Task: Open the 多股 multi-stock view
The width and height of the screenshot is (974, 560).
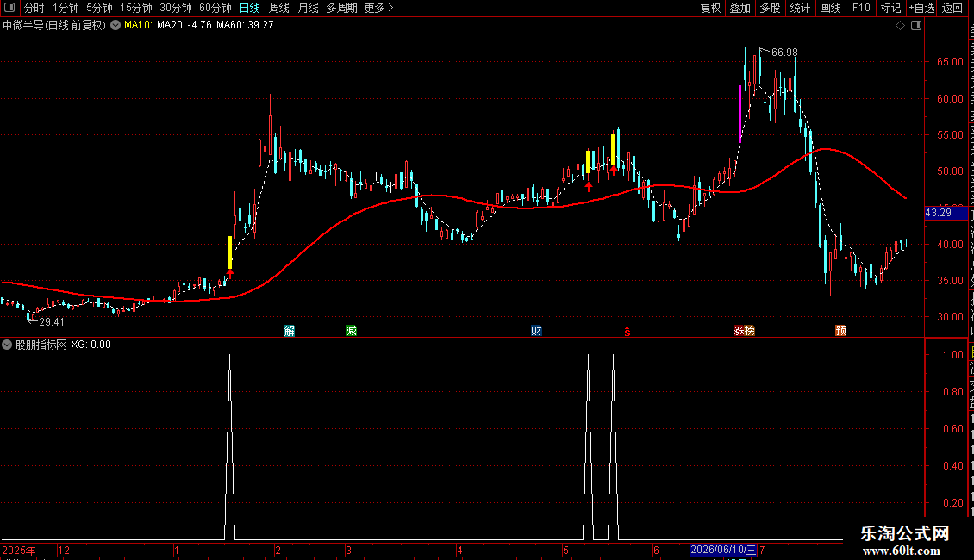Action: tap(770, 8)
